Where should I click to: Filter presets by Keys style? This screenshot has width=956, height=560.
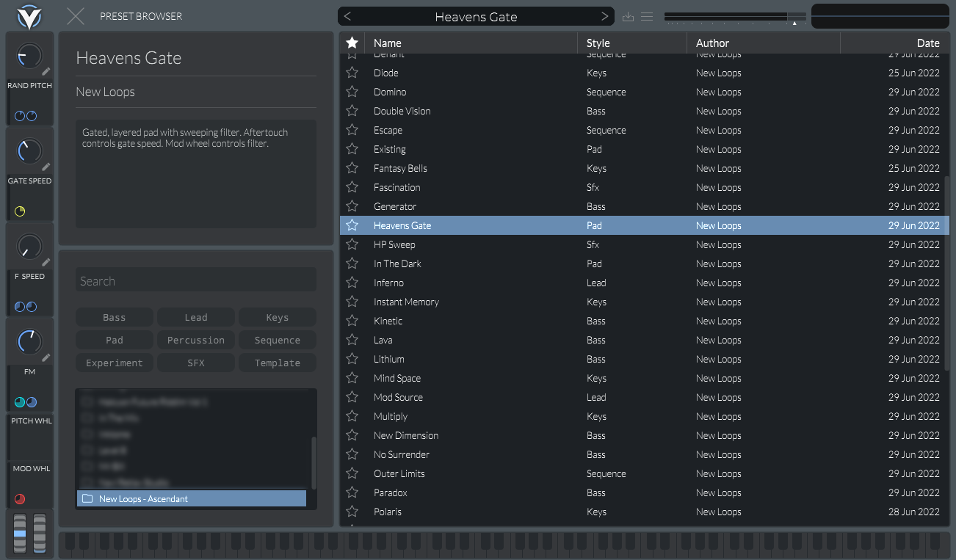[x=278, y=318]
